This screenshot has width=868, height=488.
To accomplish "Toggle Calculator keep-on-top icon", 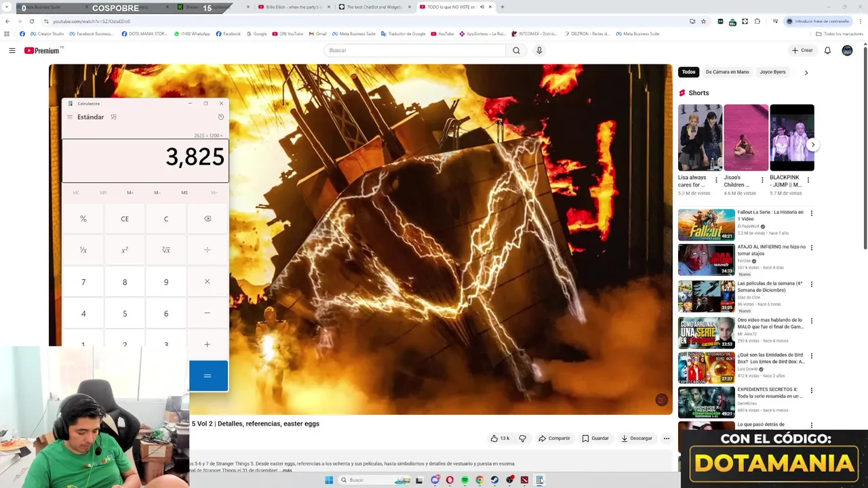I will [113, 117].
